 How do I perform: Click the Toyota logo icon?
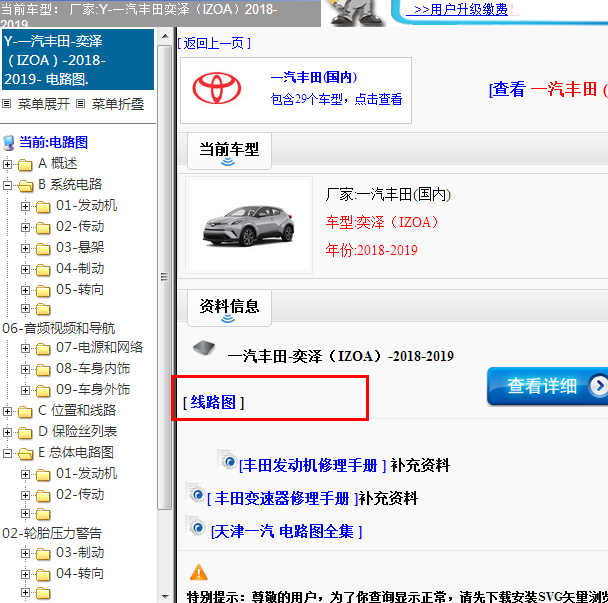point(217,88)
